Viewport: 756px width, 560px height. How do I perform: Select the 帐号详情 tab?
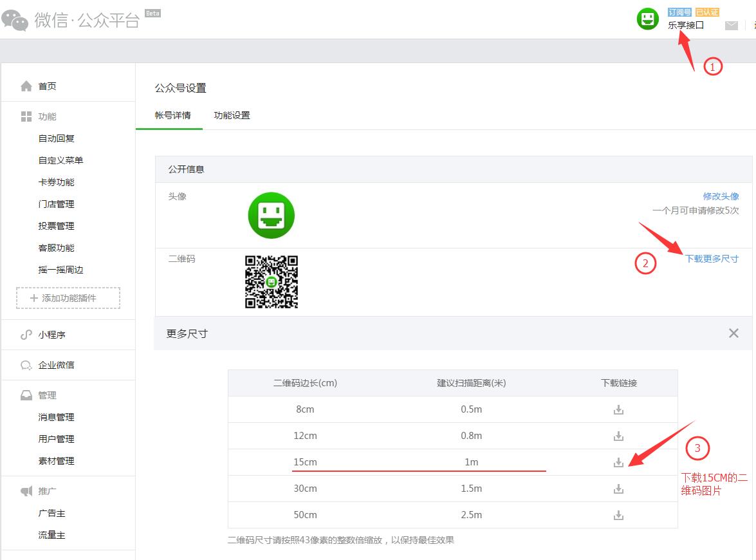(172, 116)
